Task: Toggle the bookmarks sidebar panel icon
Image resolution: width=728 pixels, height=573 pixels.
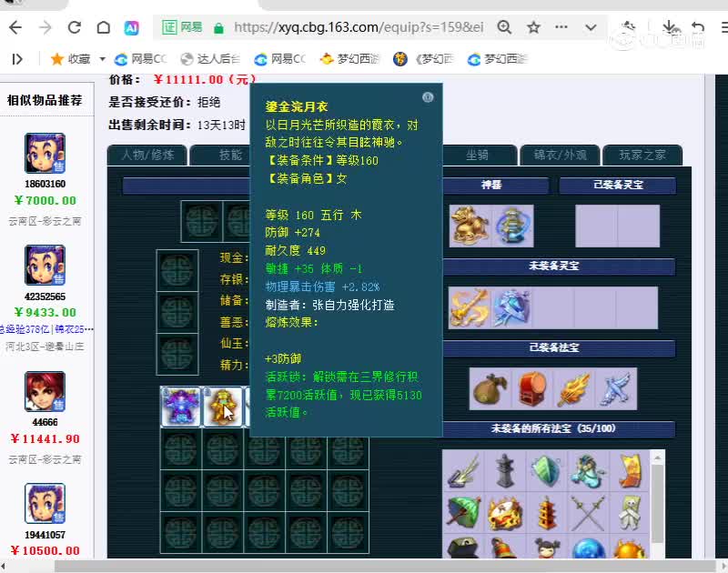Action: [x=17, y=59]
